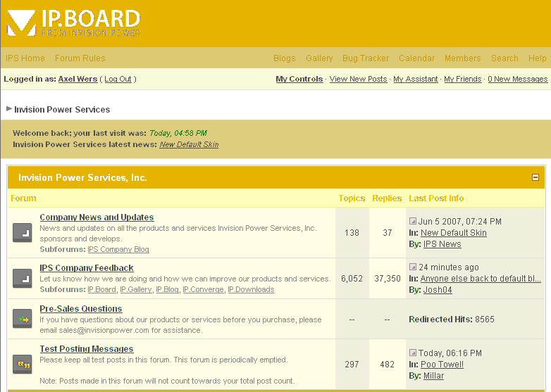Image resolution: width=551 pixels, height=392 pixels.
Task: Click topics count 138
Action: (352, 233)
